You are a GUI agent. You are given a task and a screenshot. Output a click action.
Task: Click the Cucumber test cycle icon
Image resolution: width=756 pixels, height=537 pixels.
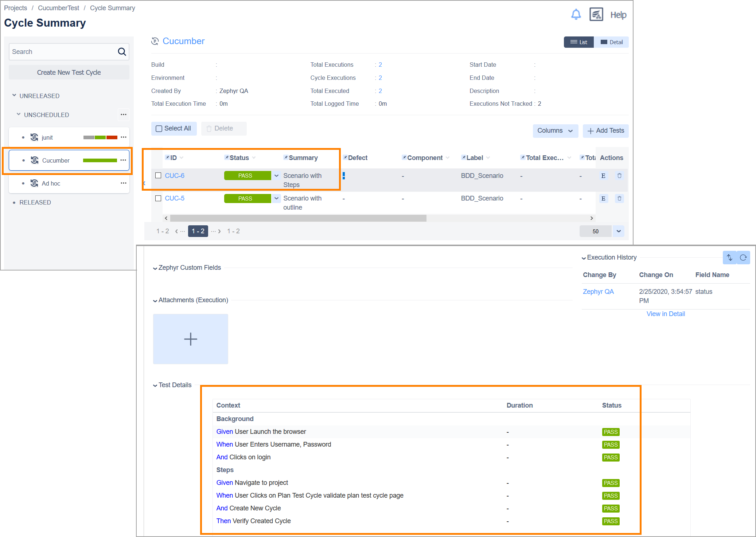(x=33, y=160)
